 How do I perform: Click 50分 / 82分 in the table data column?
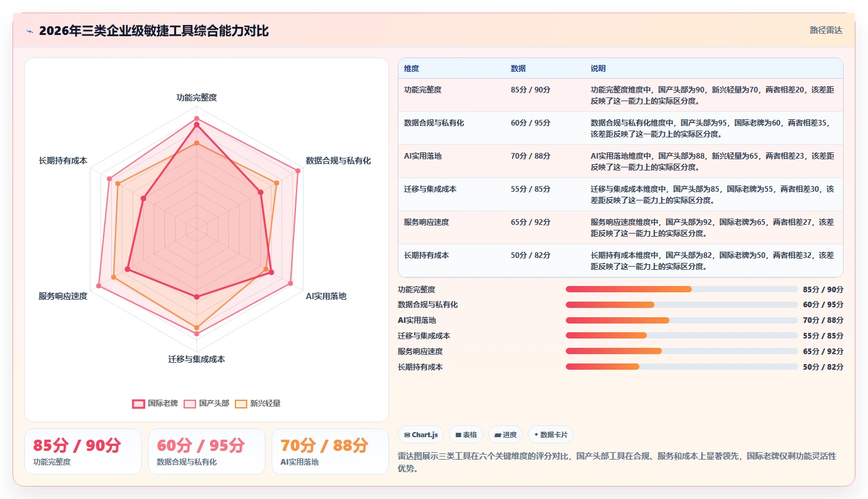[531, 255]
